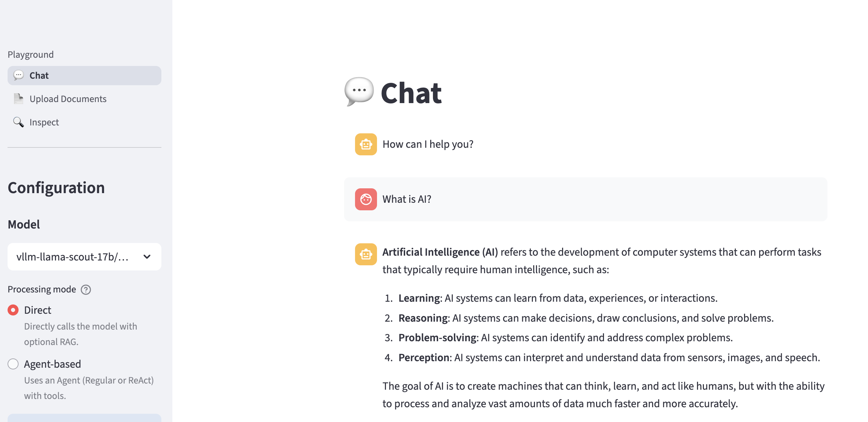Click the red user avatar beside 'What is AI?'
Screen dimensions: 868x422
pos(366,199)
